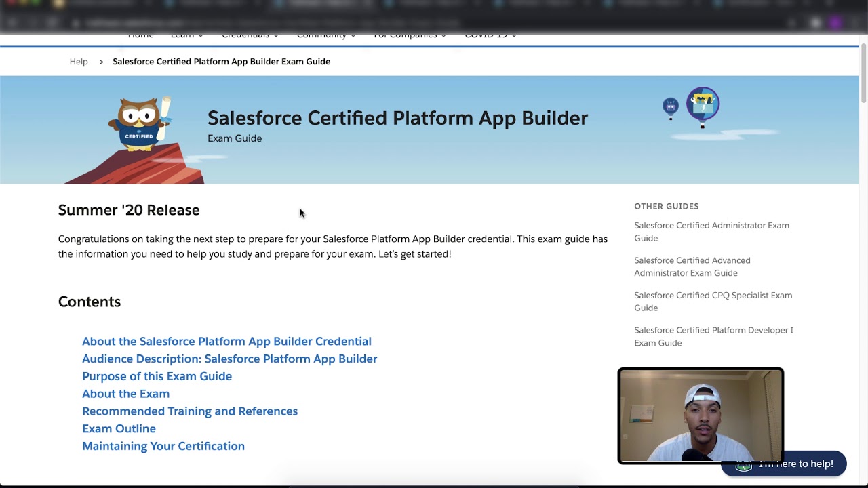Open the About the Exam section

point(125,394)
